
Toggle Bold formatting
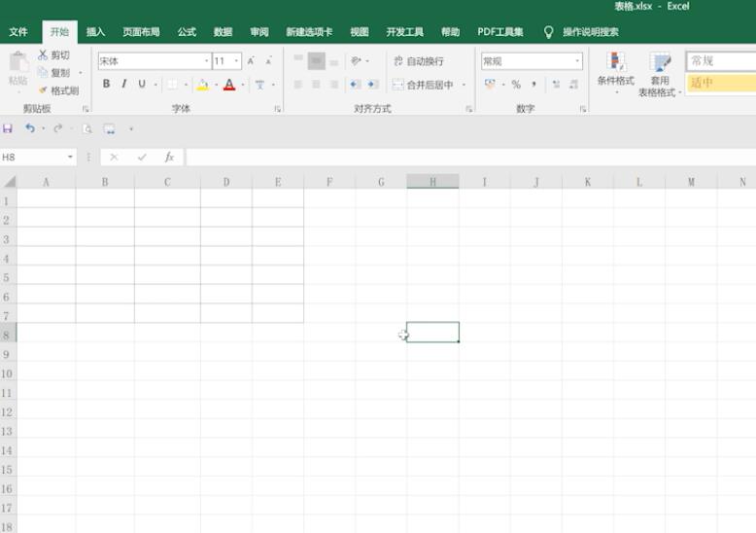[106, 84]
